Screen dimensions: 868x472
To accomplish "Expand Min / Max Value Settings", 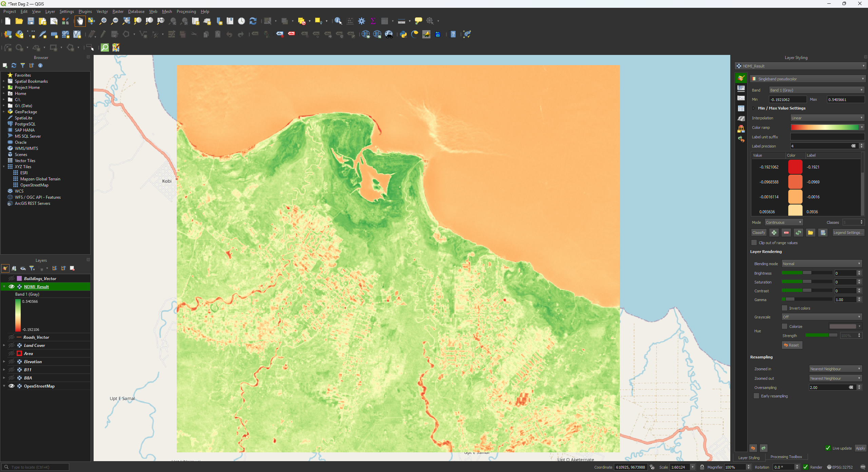I will 754,108.
